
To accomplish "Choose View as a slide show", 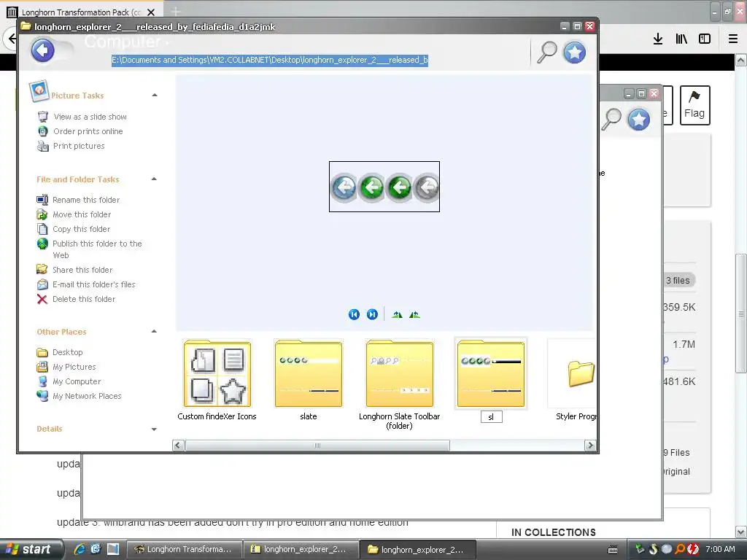I will 90,117.
